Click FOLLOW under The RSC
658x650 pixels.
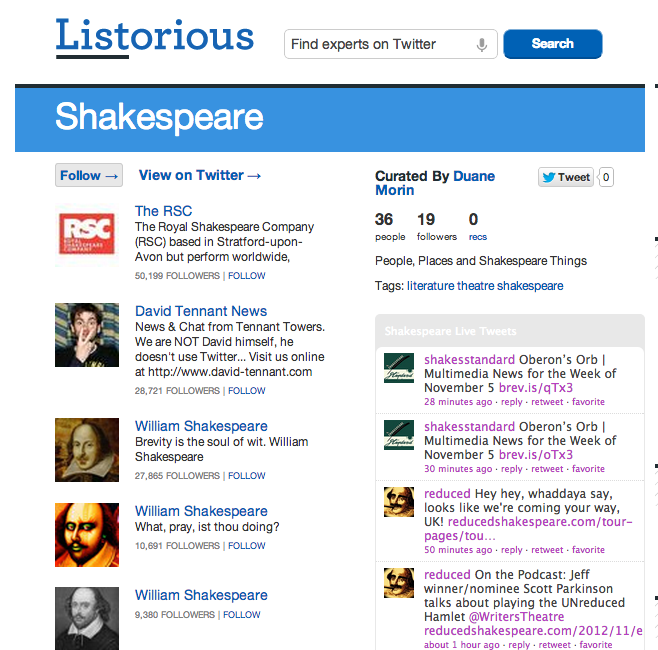[x=247, y=276]
